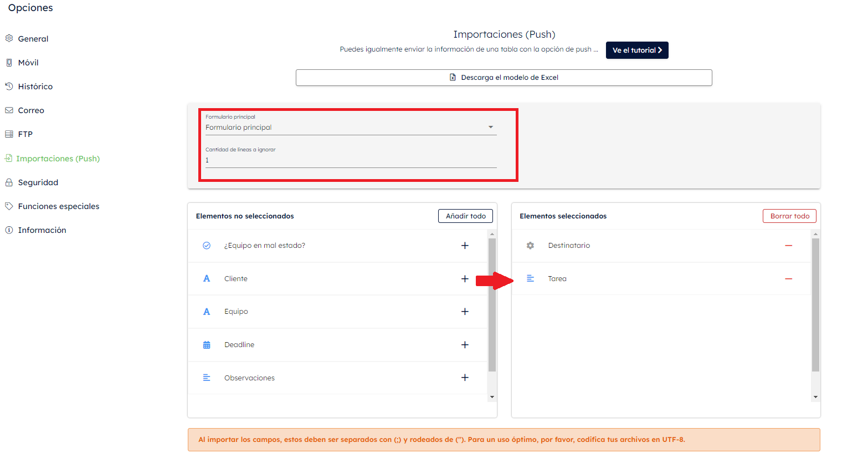Click the Formulario principal dropdown arrow
Image resolution: width=868 pixels, height=463 pixels.
(x=491, y=128)
